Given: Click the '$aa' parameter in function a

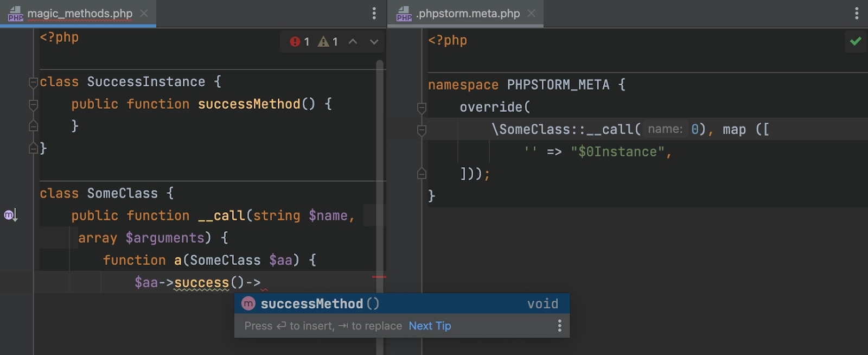Looking at the screenshot, I should click(280, 260).
